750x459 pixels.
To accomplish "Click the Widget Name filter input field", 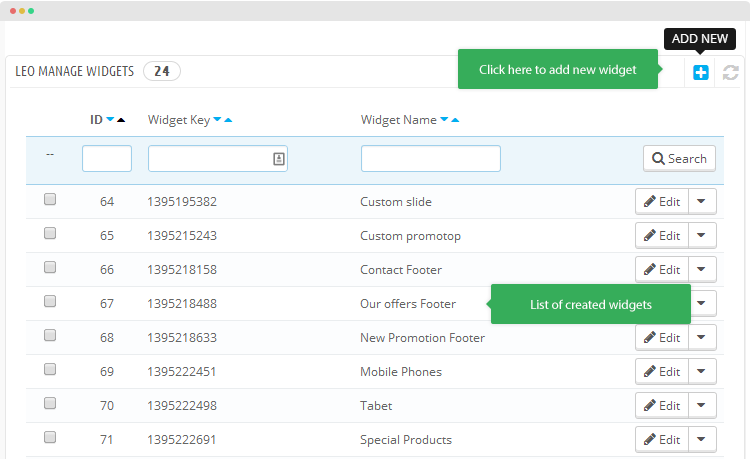I will tap(430, 158).
